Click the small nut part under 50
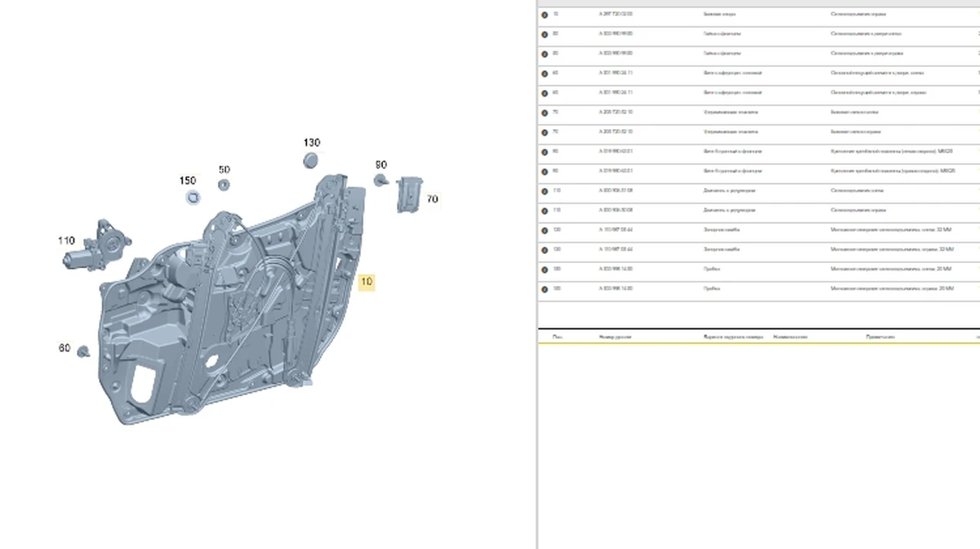The height and width of the screenshot is (549, 980). pyautogui.click(x=224, y=185)
